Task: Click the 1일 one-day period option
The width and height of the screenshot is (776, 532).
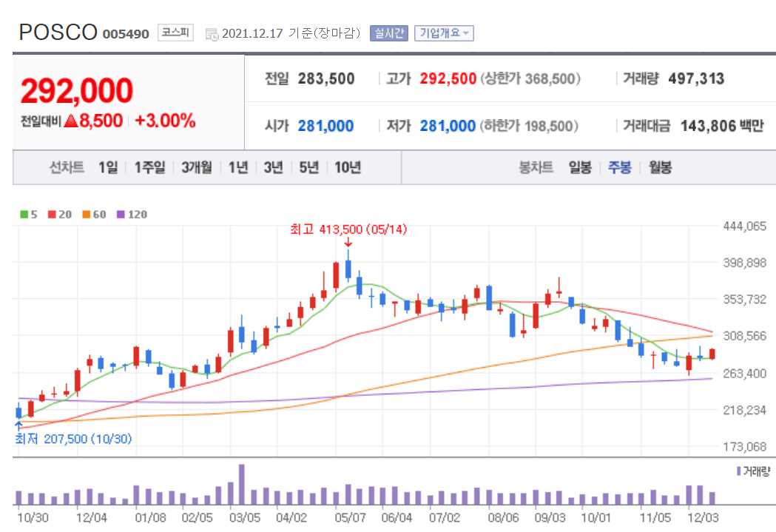Action: pos(107,167)
